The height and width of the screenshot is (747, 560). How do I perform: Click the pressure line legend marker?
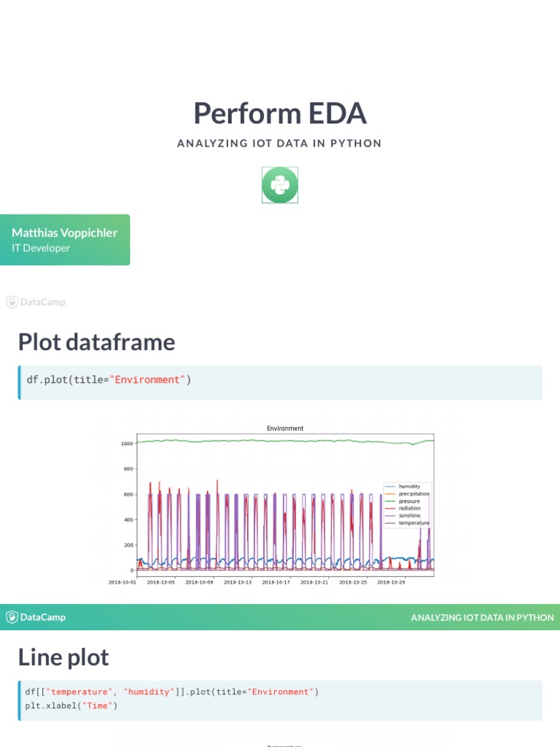click(x=390, y=501)
